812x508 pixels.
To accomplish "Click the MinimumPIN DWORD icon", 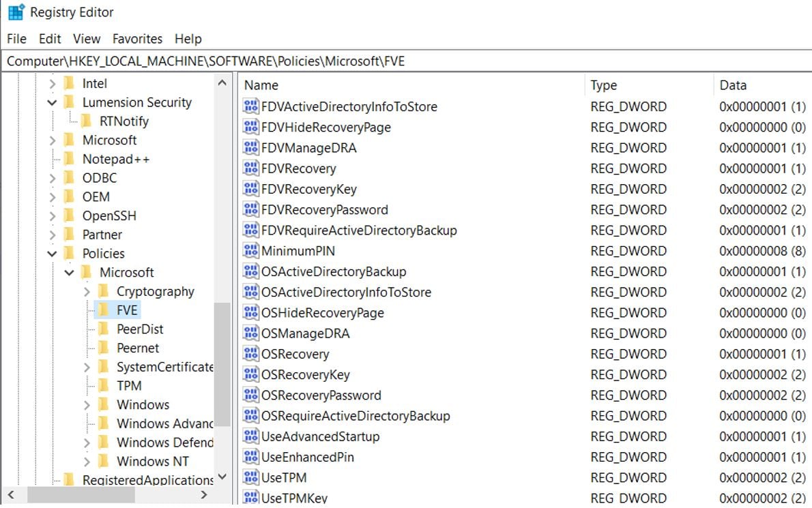I will click(x=250, y=251).
